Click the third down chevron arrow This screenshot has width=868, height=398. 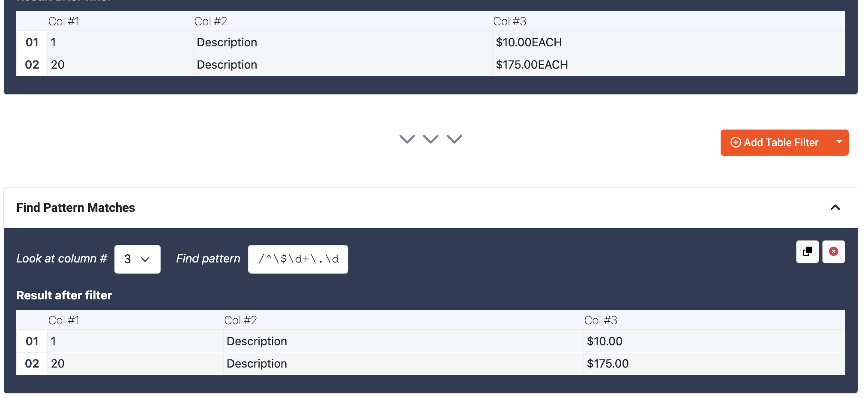coord(454,139)
